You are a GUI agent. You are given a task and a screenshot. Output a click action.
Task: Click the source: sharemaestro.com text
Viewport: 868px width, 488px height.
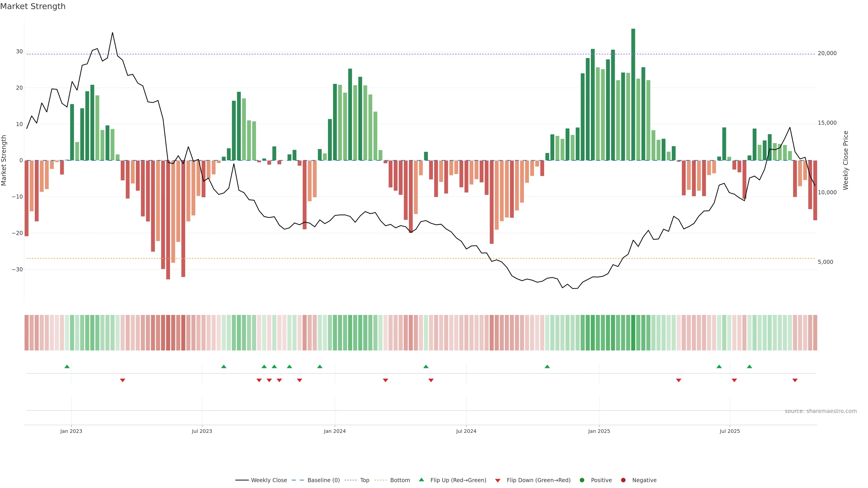(x=821, y=411)
